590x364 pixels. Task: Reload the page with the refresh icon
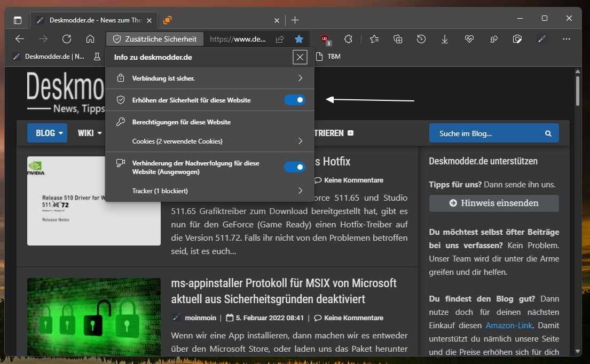[67, 39]
